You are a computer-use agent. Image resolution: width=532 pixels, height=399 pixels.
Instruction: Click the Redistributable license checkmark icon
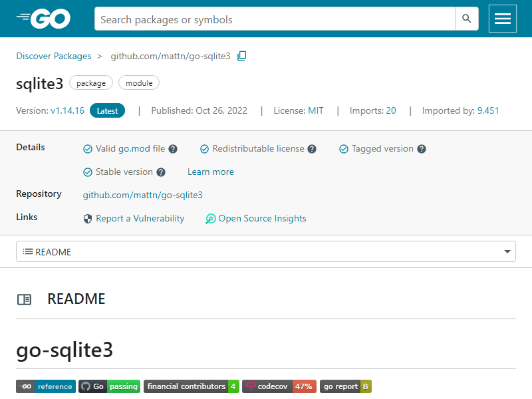point(204,149)
